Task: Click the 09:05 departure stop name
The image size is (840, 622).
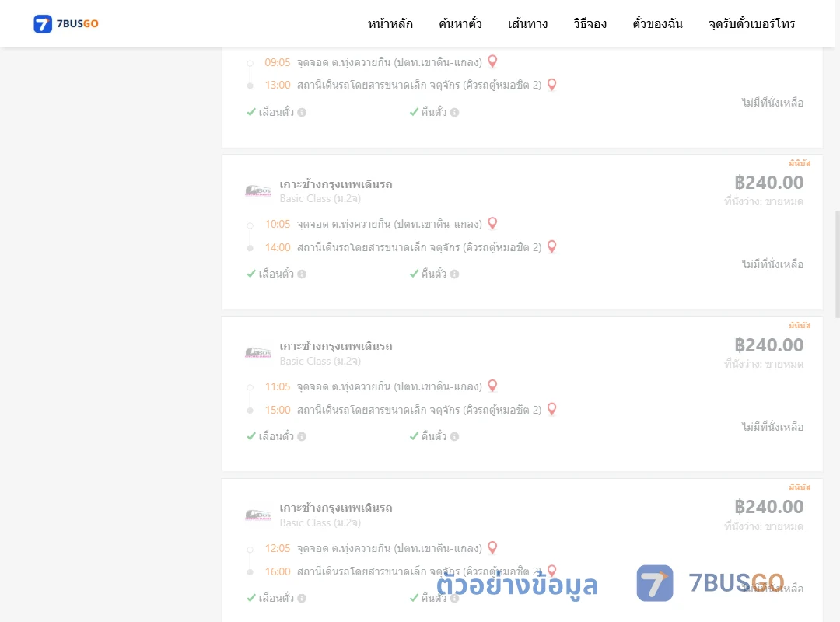Action: pyautogui.click(x=390, y=62)
